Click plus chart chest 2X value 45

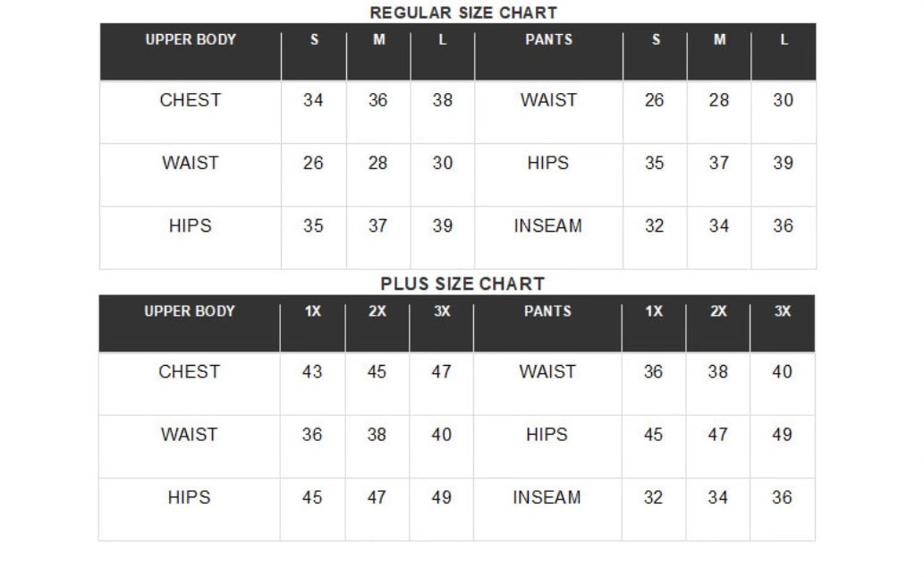click(x=377, y=371)
